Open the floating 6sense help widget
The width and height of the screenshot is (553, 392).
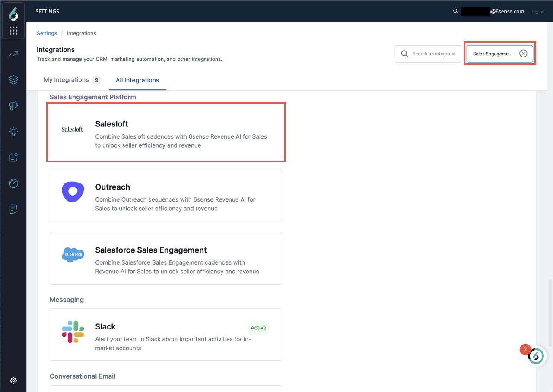coord(536,356)
